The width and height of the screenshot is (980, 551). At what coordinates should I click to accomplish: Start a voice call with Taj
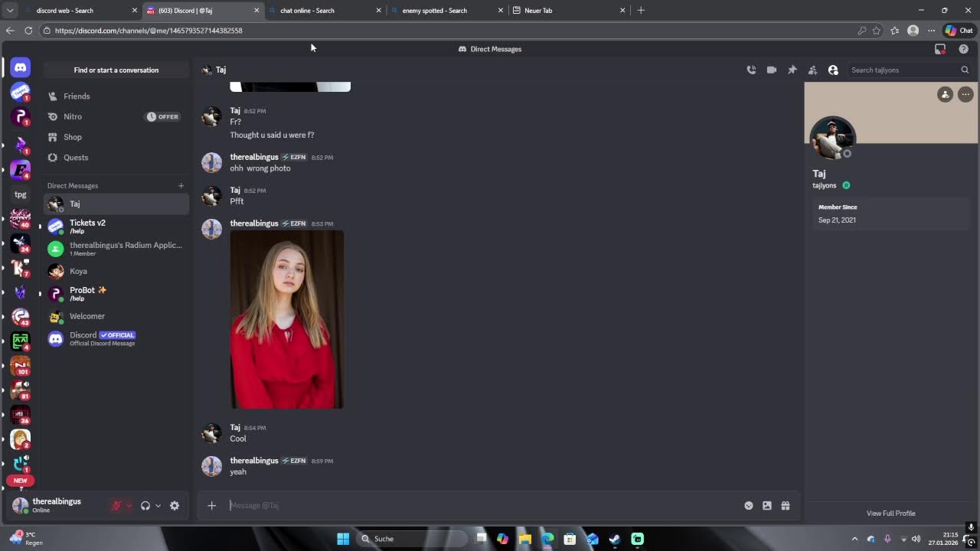tap(751, 70)
